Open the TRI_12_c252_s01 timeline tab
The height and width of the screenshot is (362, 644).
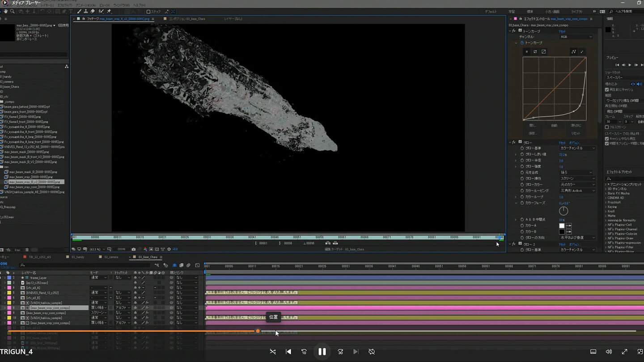click(x=40, y=257)
